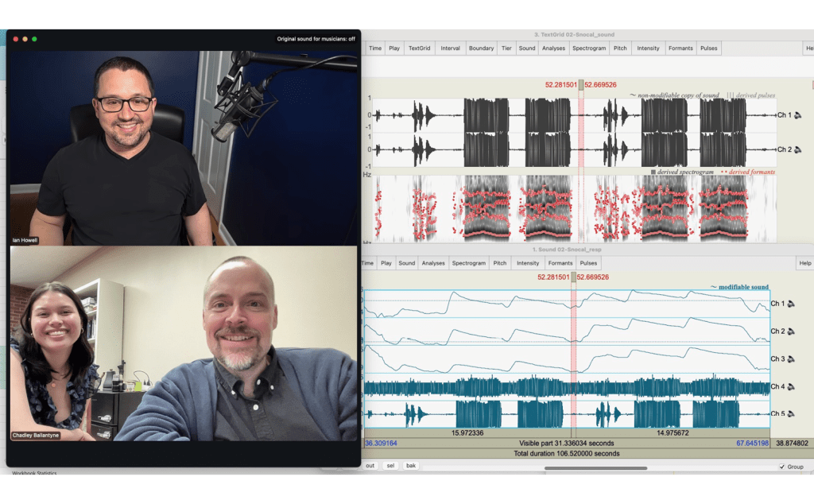This screenshot has width=814, height=504.
Task: Mute Ch 1 speaker in TextGrid editor
Action: 796,115
